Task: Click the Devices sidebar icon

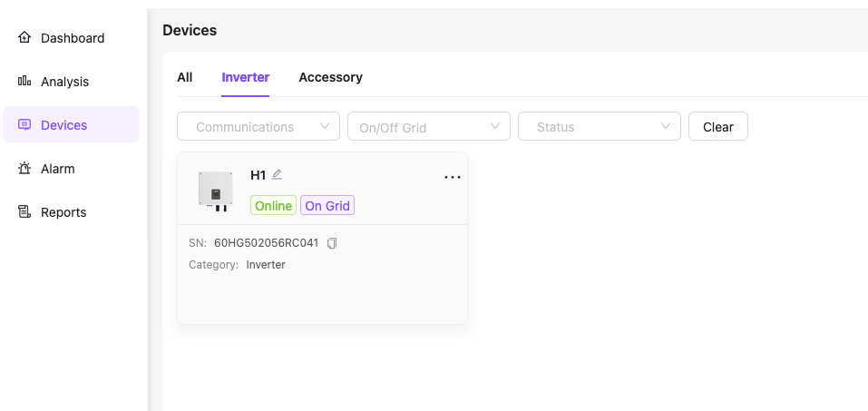Action: 24,125
